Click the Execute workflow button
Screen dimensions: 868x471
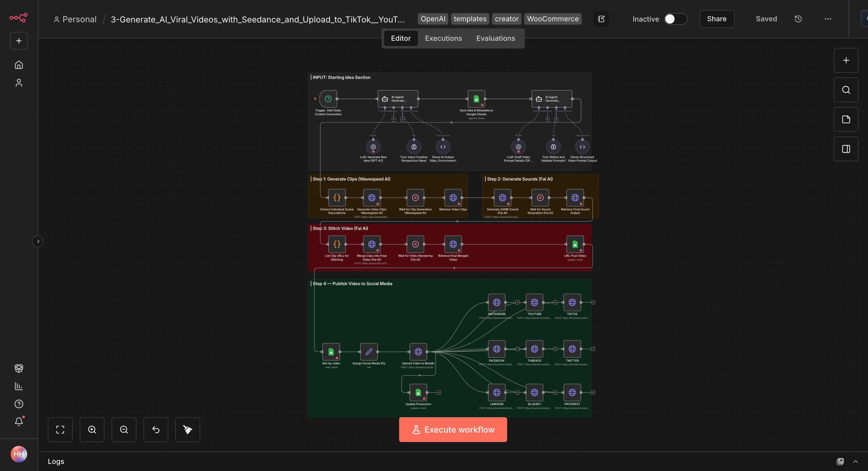453,430
